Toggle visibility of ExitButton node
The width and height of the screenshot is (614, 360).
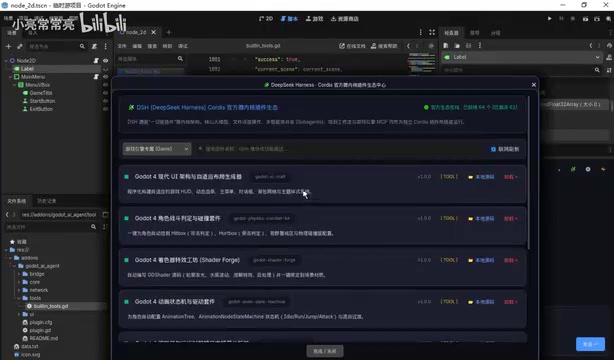105,109
